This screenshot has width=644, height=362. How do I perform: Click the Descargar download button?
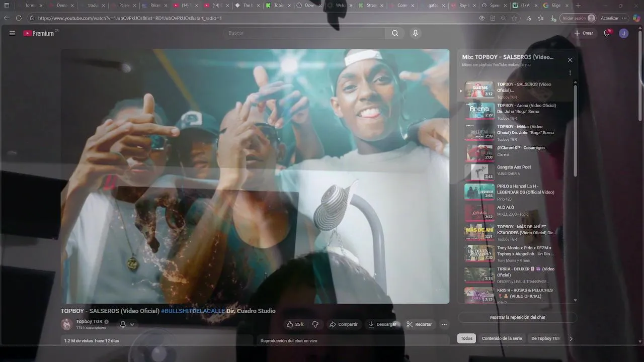click(382, 324)
